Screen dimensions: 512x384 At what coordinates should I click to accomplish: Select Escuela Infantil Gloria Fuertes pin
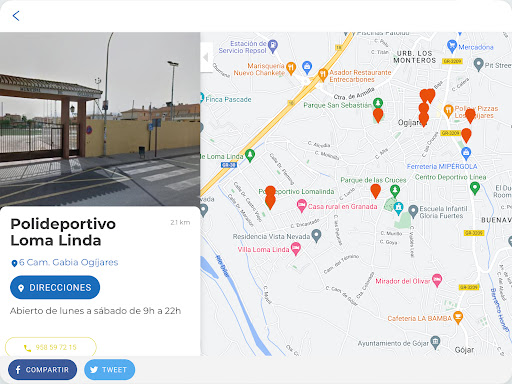coord(413,211)
